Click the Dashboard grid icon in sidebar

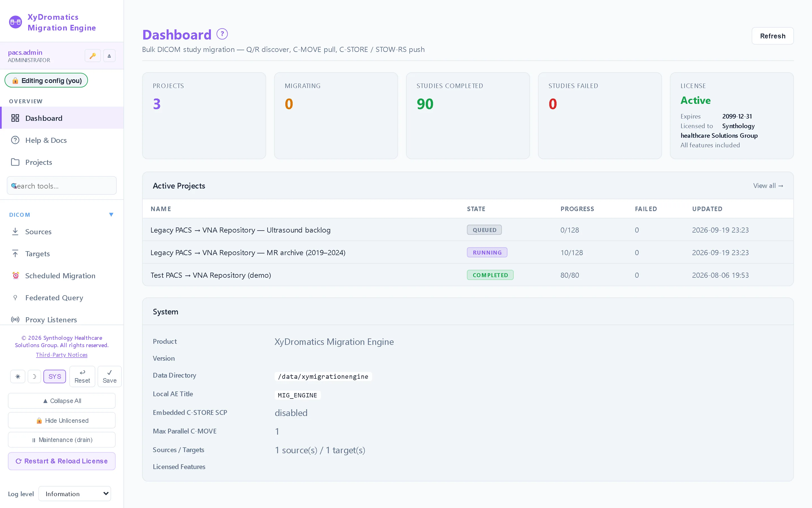[15, 118]
